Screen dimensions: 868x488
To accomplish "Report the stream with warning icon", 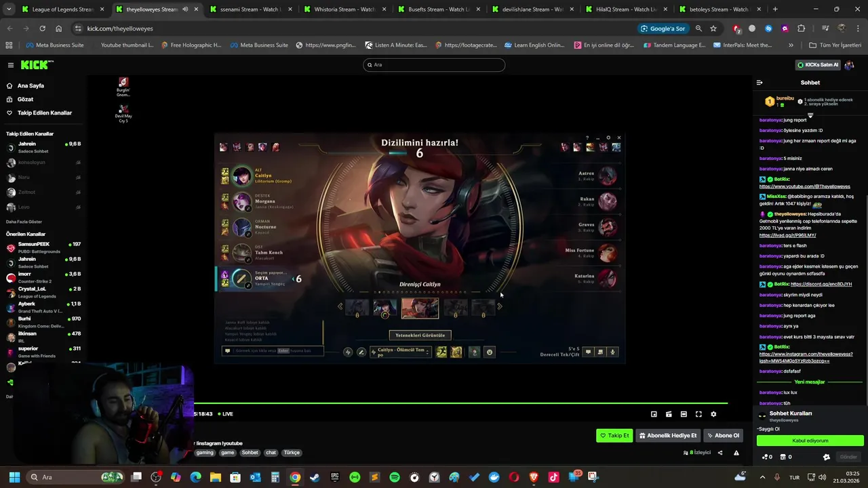I will click(x=736, y=453).
